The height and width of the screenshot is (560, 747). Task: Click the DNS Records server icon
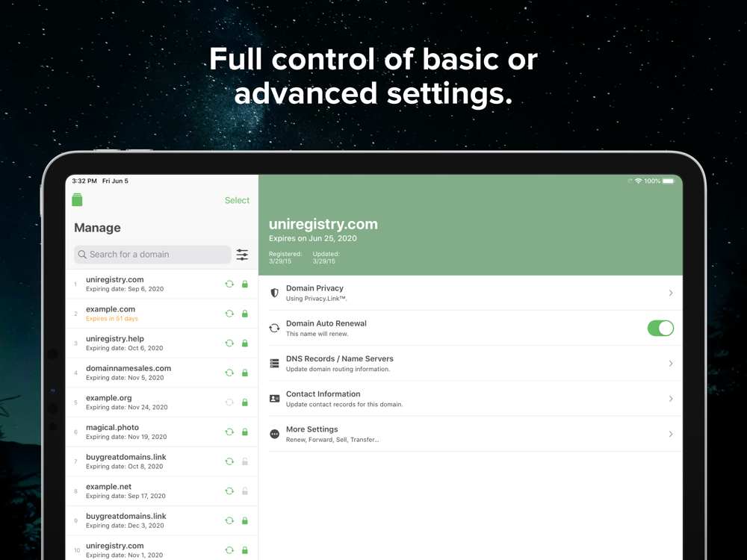274,364
